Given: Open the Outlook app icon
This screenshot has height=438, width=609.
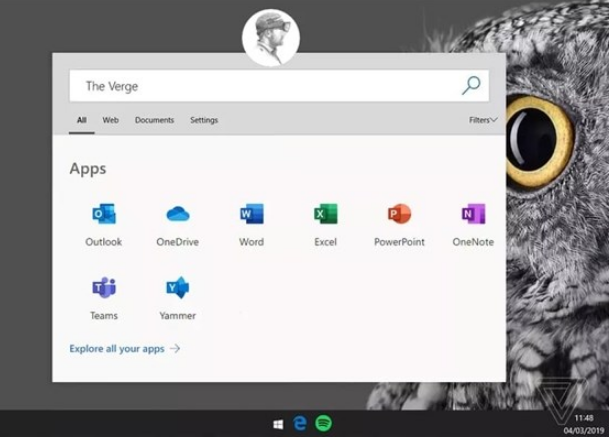Looking at the screenshot, I should pyautogui.click(x=104, y=214).
